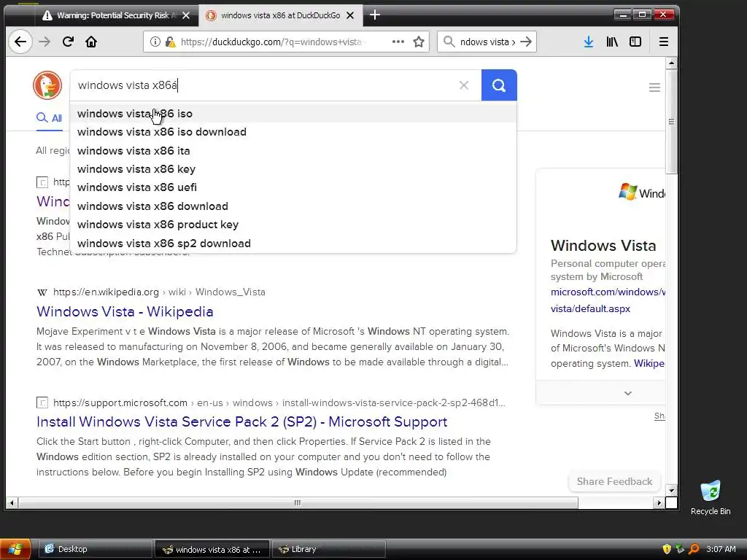Click the browser address bar URL
This screenshot has width=747, height=560.
(x=271, y=42)
